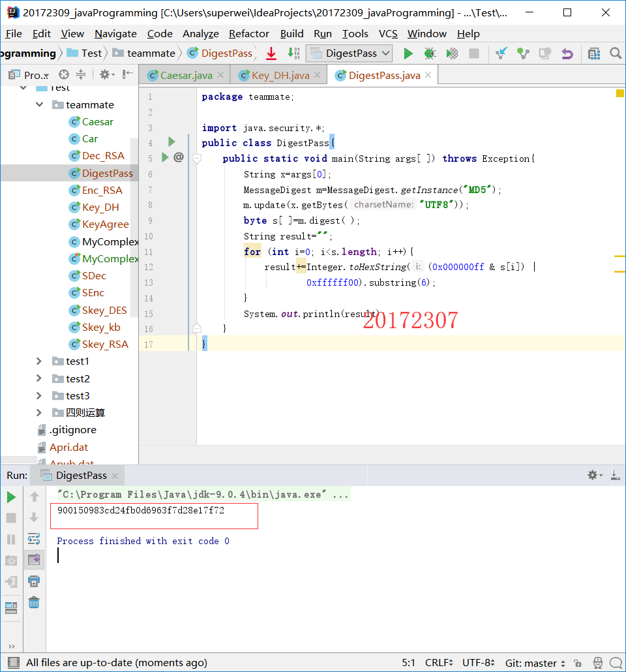The height and width of the screenshot is (672, 626).
Task: Open Search Everywhere magnifier
Action: pos(616,53)
